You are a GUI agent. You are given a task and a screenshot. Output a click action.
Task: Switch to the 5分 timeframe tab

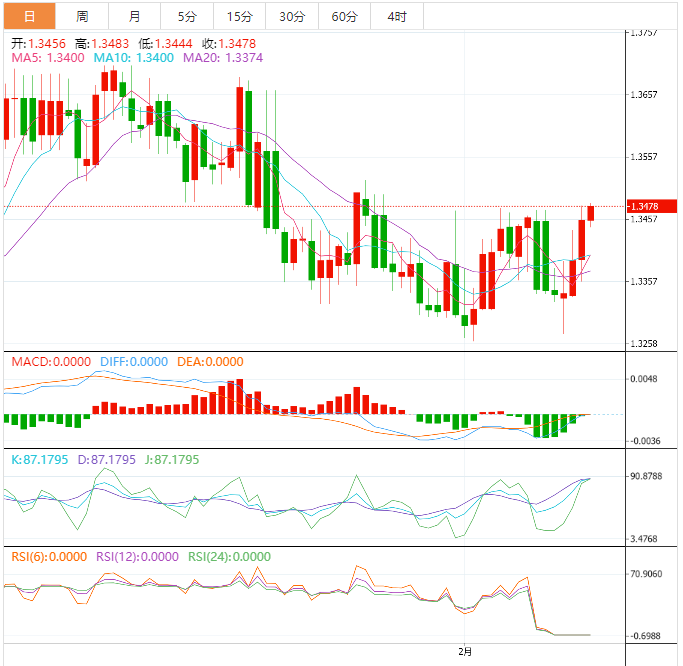point(187,16)
